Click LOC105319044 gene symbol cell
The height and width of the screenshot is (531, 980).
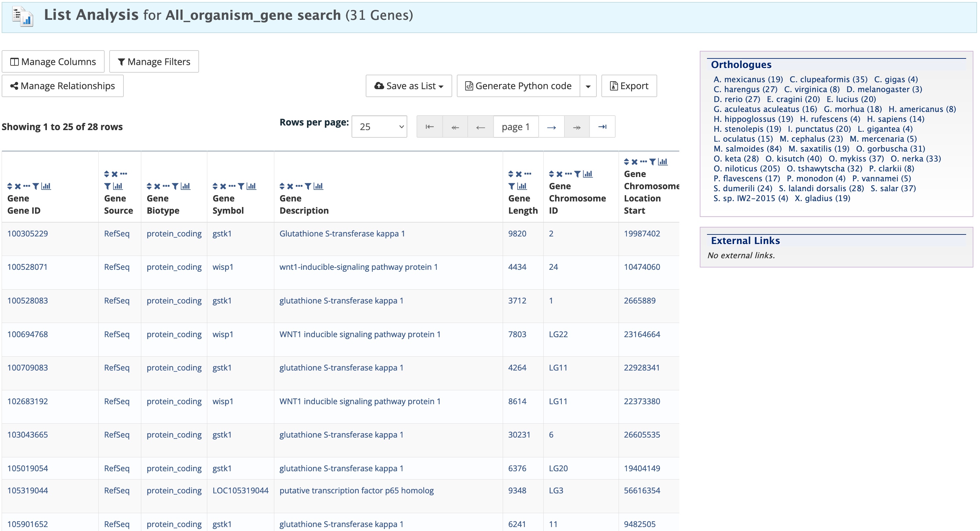[240, 491]
